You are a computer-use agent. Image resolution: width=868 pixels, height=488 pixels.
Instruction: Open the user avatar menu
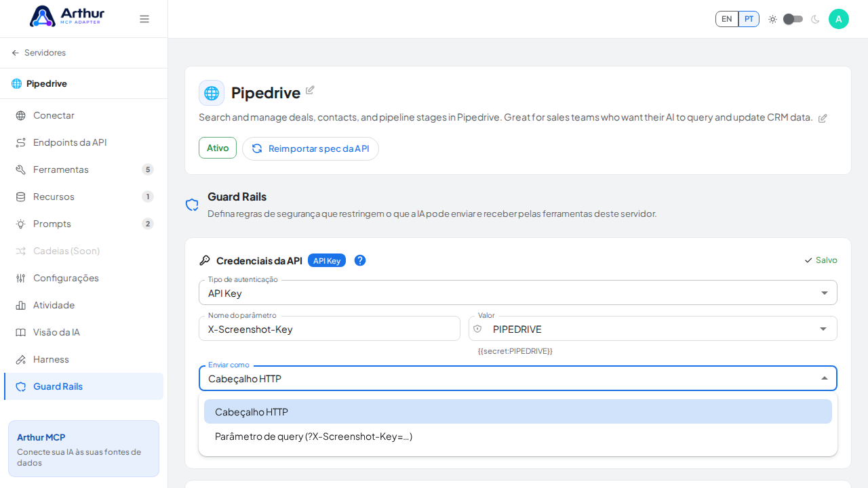(839, 19)
